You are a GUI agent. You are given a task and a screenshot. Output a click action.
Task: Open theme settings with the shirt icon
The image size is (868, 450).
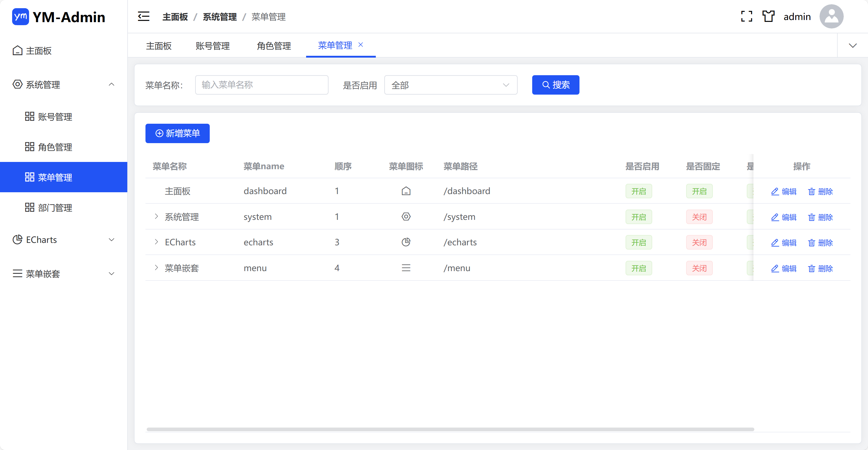pyautogui.click(x=768, y=16)
